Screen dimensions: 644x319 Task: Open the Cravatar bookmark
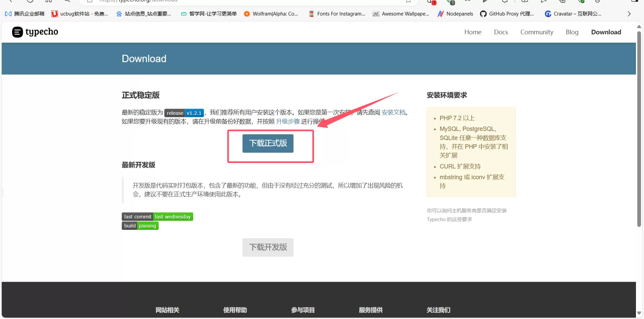[573, 14]
